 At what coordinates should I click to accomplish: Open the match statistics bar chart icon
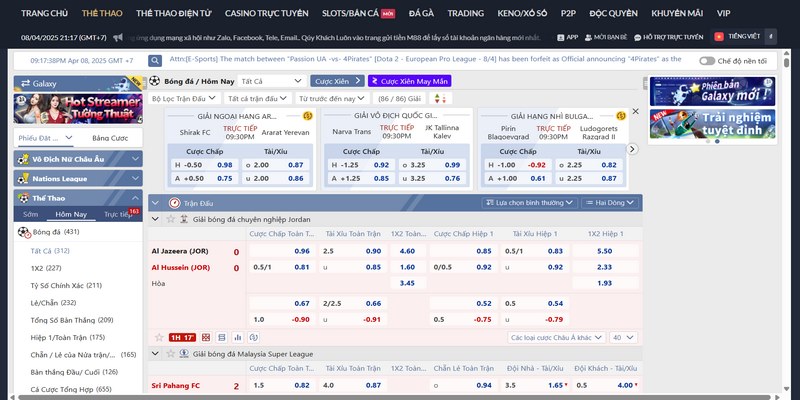[x=237, y=337]
